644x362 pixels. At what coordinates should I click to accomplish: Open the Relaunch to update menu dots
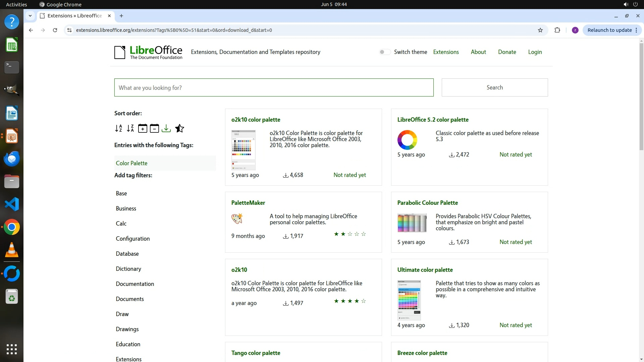click(636, 30)
